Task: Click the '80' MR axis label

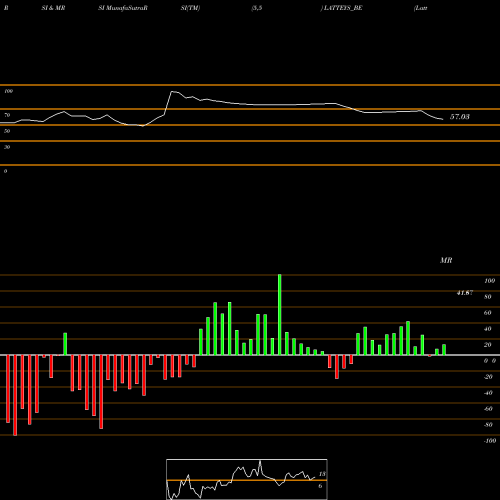Action: pos(488,297)
